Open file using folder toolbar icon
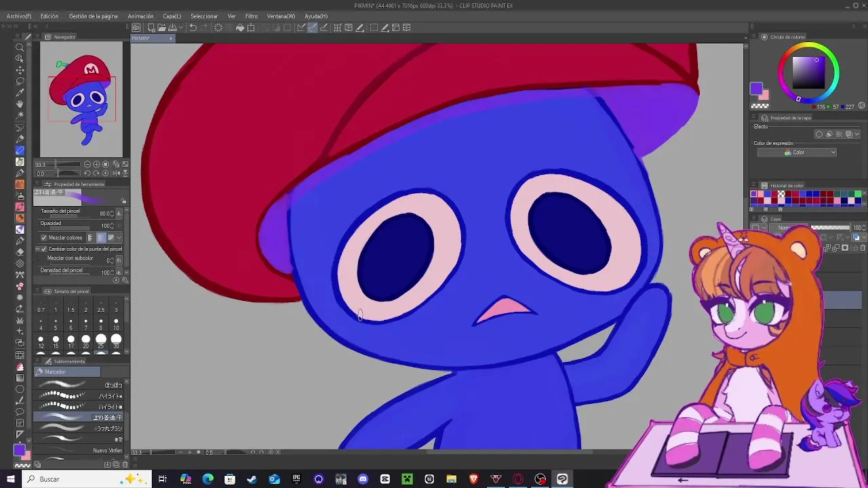This screenshot has height=488, width=868. click(162, 27)
